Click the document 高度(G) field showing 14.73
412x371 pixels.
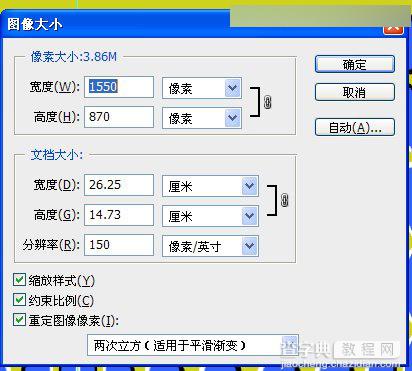pyautogui.click(x=119, y=215)
